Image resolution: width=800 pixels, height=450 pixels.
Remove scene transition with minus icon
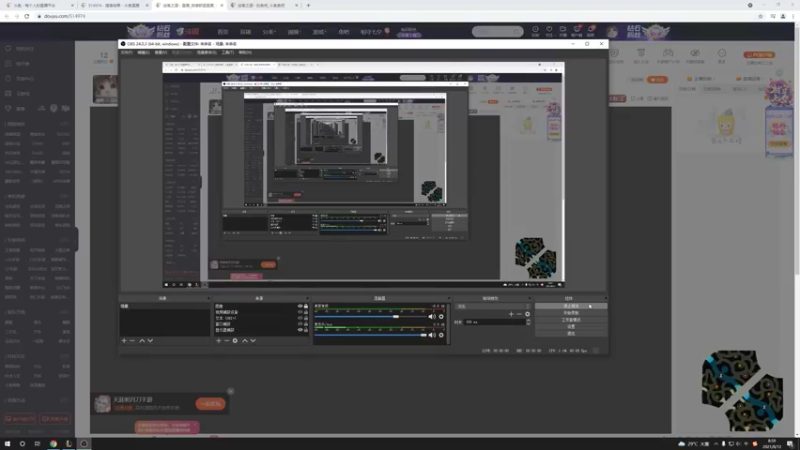519,314
